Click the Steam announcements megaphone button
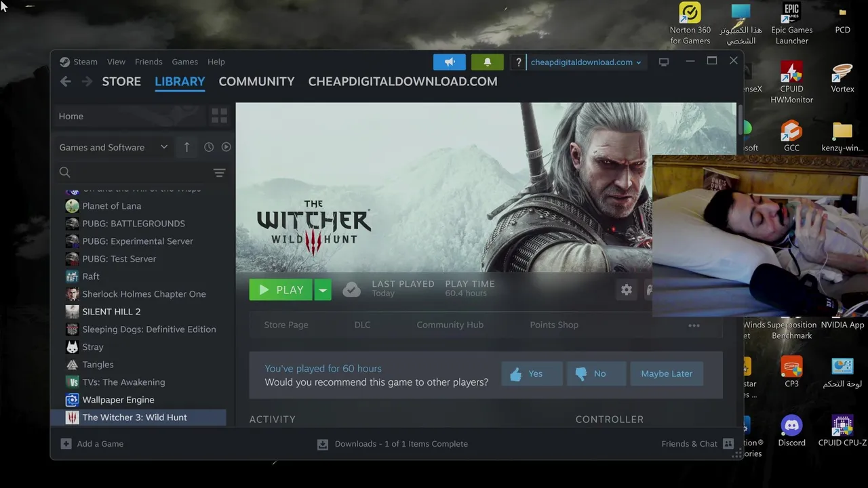The image size is (868, 488). 450,62
